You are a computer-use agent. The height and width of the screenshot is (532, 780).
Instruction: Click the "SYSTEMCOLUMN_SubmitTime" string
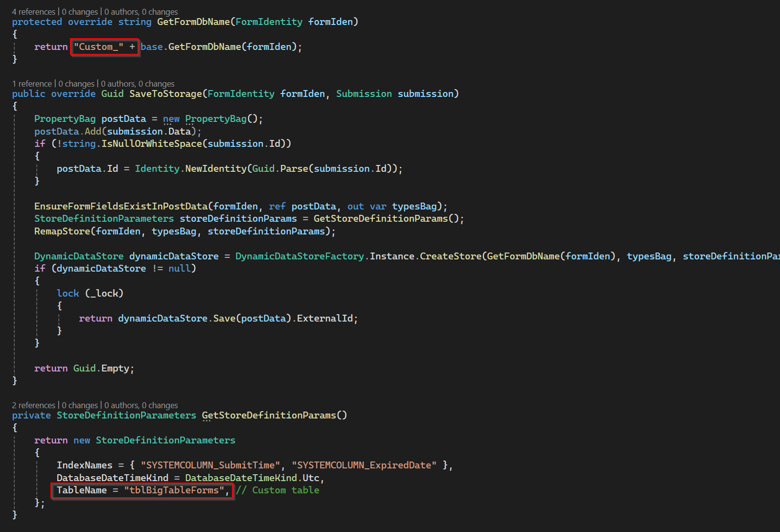[210, 465]
